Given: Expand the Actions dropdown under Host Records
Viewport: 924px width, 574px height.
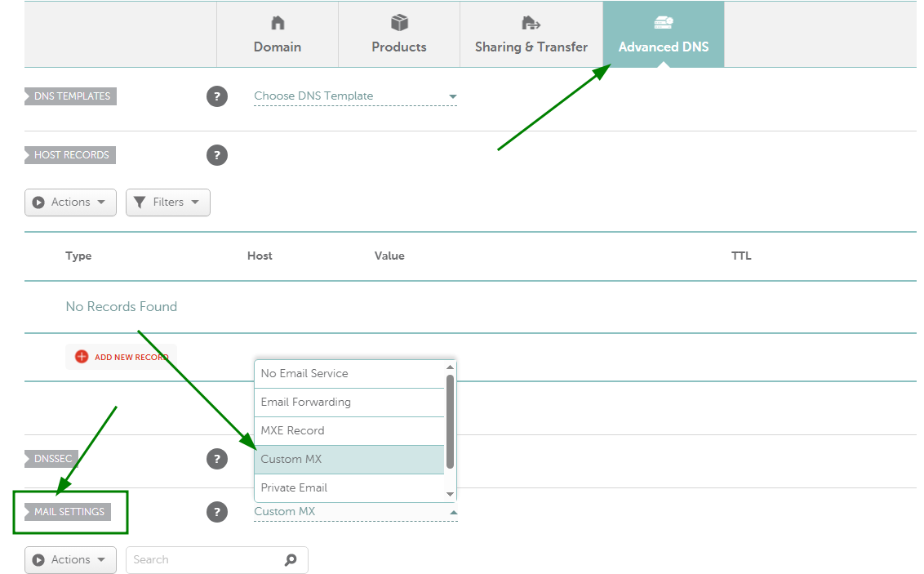Looking at the screenshot, I should 70,202.
